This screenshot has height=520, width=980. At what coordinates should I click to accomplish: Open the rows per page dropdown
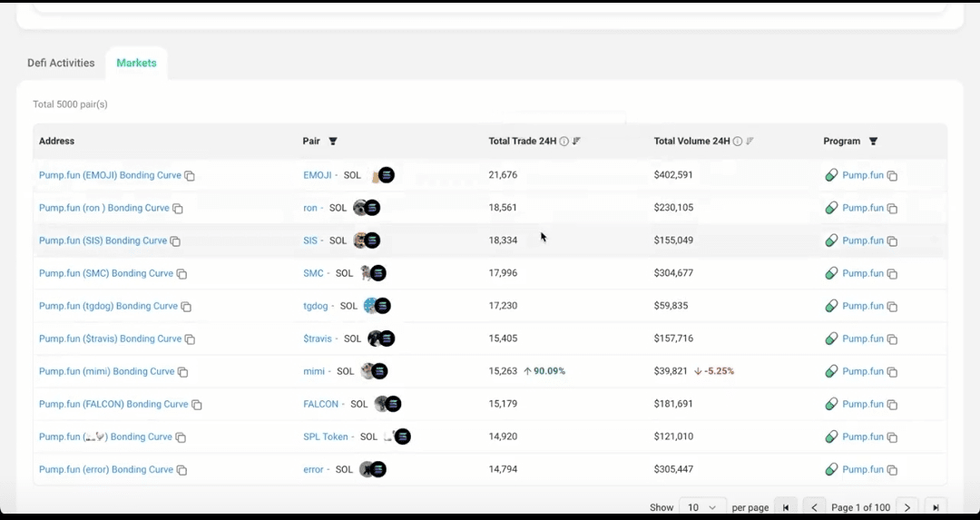701,507
